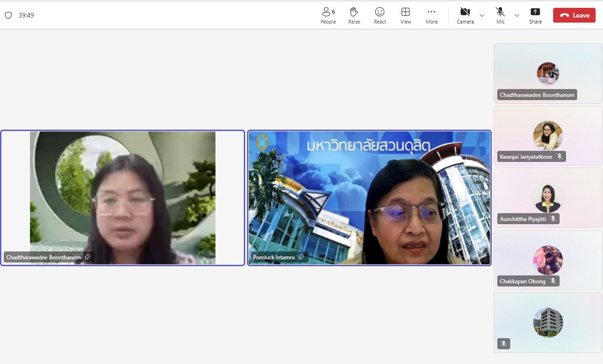
Task: Open the More options menu
Action: pos(431,15)
